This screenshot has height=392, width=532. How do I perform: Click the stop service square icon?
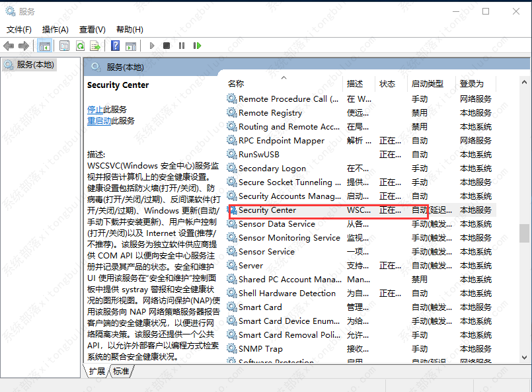click(167, 45)
